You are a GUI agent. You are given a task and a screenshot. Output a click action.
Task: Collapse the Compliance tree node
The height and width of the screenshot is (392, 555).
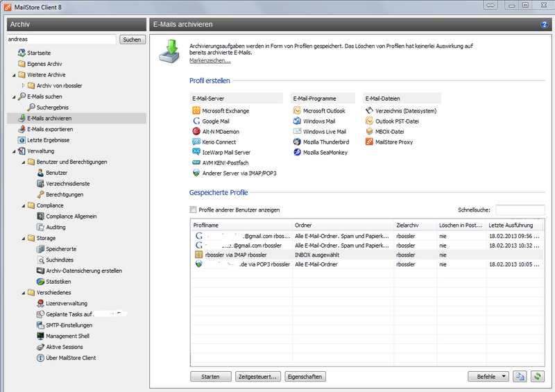pyautogui.click(x=24, y=206)
